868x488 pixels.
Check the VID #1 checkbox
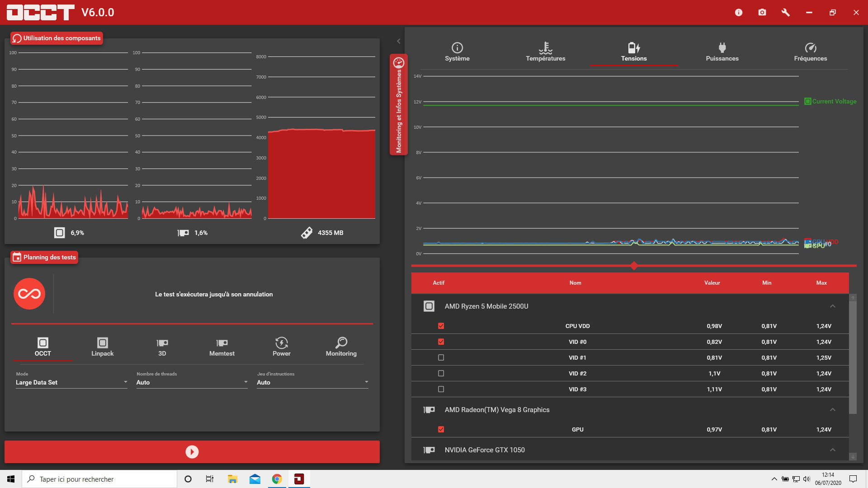pos(441,357)
